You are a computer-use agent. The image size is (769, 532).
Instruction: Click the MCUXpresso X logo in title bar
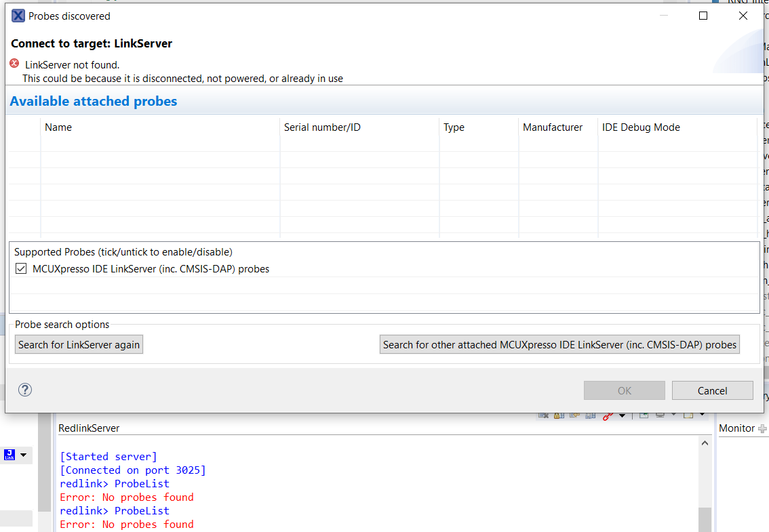tap(18, 16)
